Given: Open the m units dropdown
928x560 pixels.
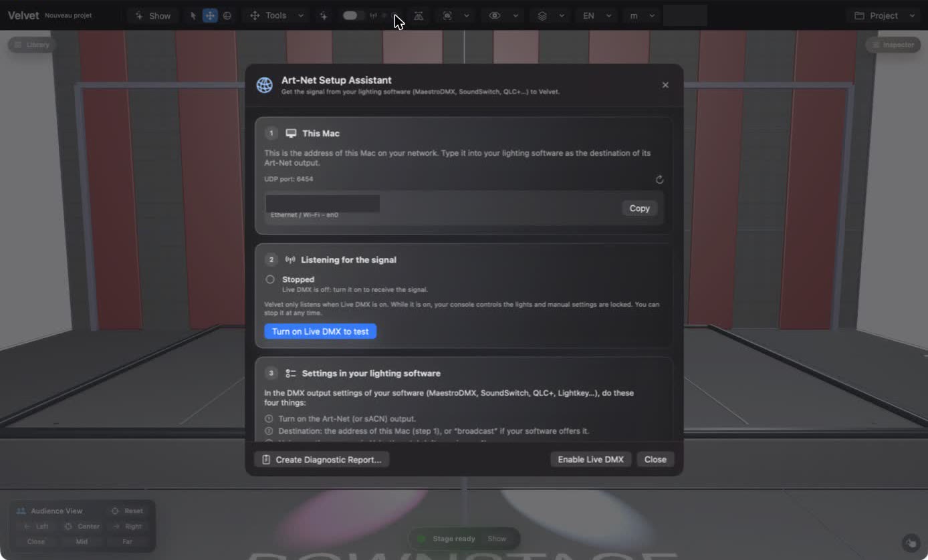Looking at the screenshot, I should click(642, 15).
